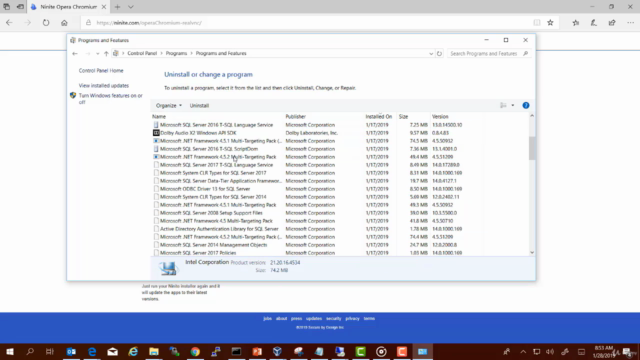Open the Organize dropdown
This screenshot has height=360, width=640.
pyautogui.click(x=169, y=105)
